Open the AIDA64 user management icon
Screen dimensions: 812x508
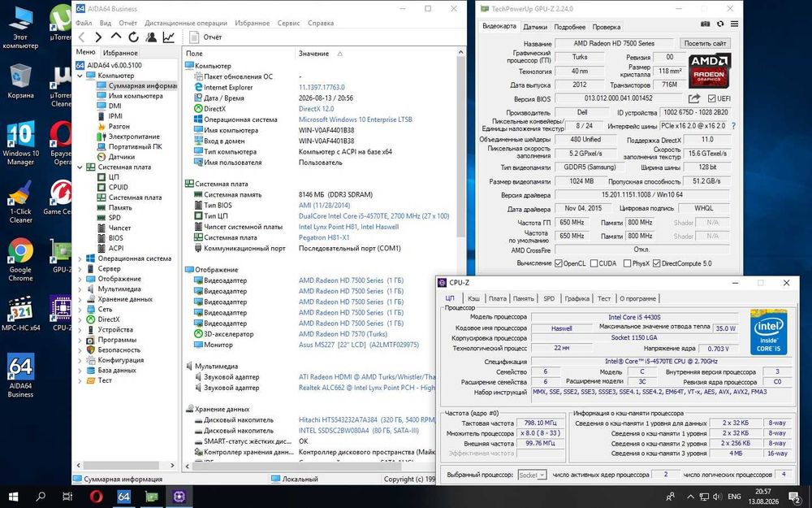151,37
